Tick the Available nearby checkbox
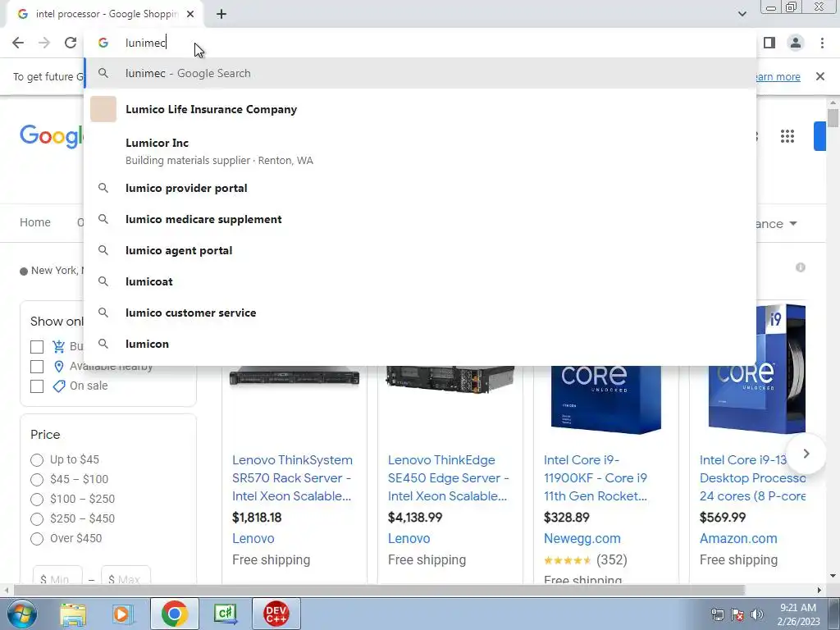840x630 pixels. click(x=36, y=367)
